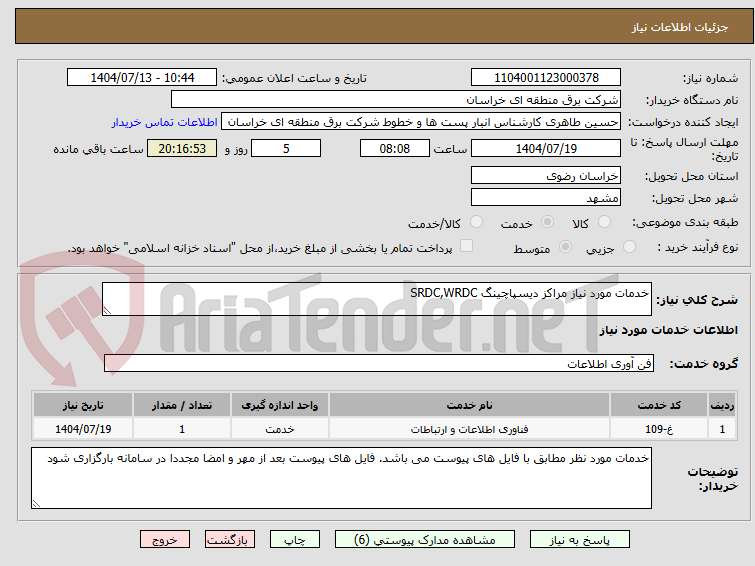Click the نام دستگاه خریدار field
This screenshot has height=566, width=755.
pos(396,100)
